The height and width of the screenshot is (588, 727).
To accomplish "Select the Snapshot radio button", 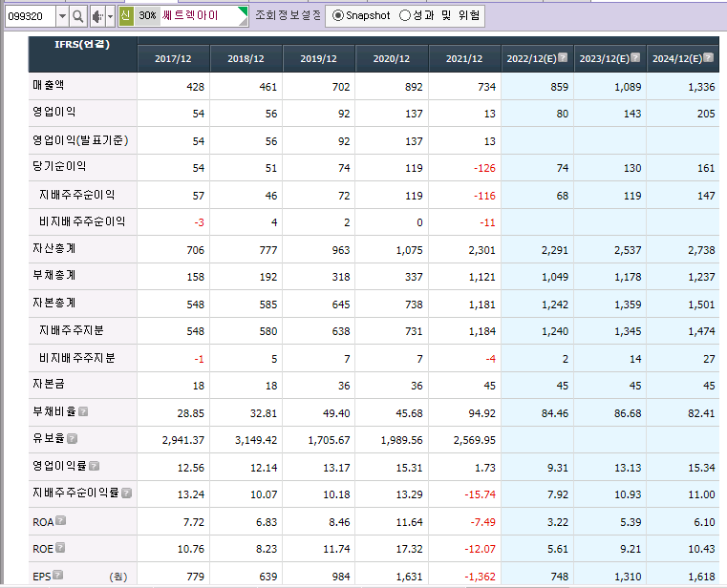I will 338,16.
